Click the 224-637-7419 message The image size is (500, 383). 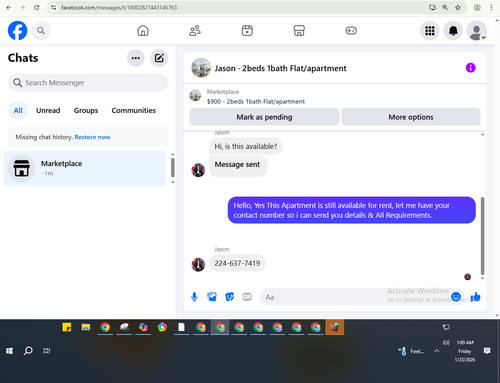click(x=237, y=263)
